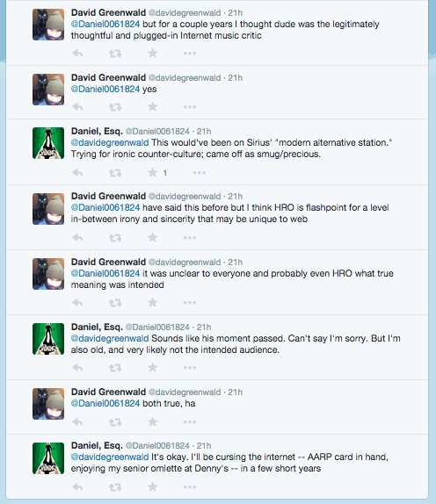Favorite the Sirius 'modern alternative station' tweet
436x504 pixels.
tap(153, 173)
